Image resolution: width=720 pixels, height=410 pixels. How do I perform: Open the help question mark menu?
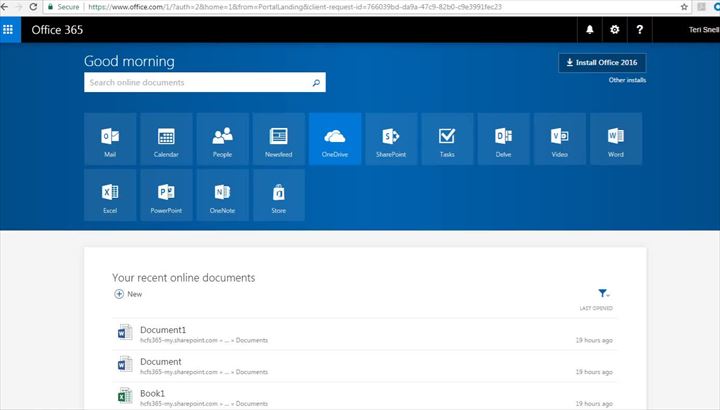click(x=640, y=30)
